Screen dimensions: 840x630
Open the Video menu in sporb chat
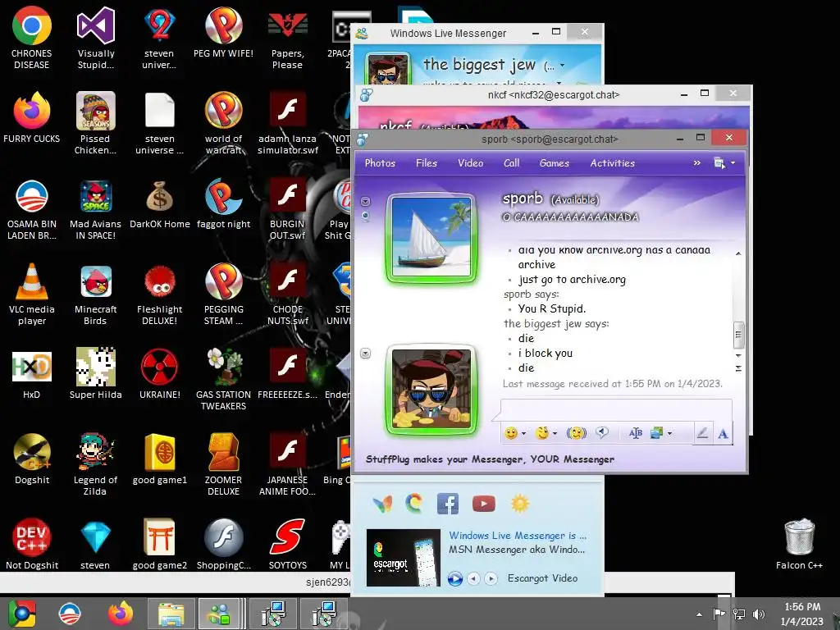coord(470,163)
